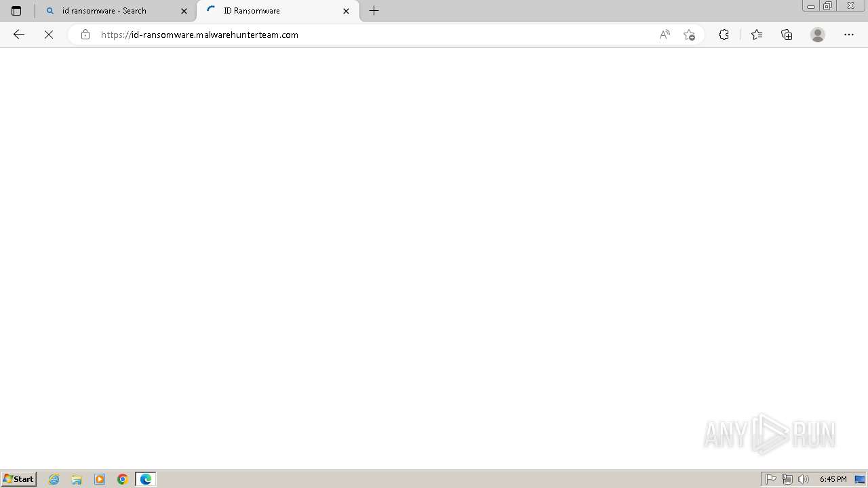Open network status tray icon

[x=787, y=479]
